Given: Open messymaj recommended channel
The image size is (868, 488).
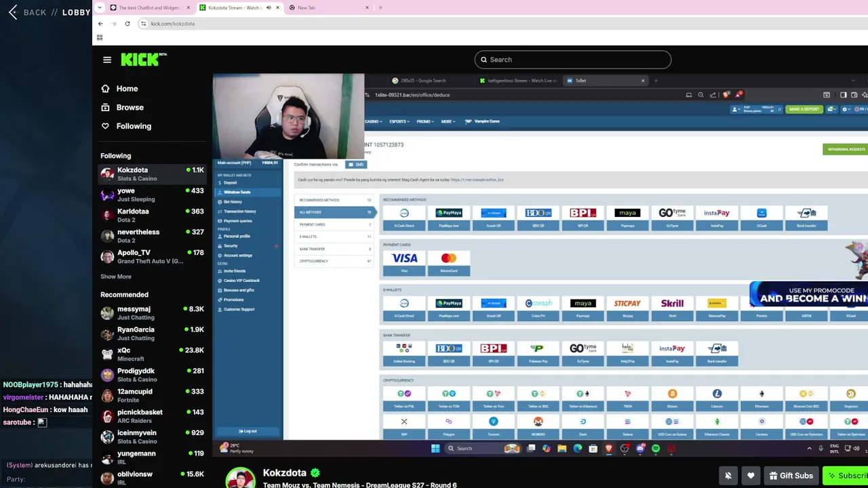Looking at the screenshot, I should [152, 313].
